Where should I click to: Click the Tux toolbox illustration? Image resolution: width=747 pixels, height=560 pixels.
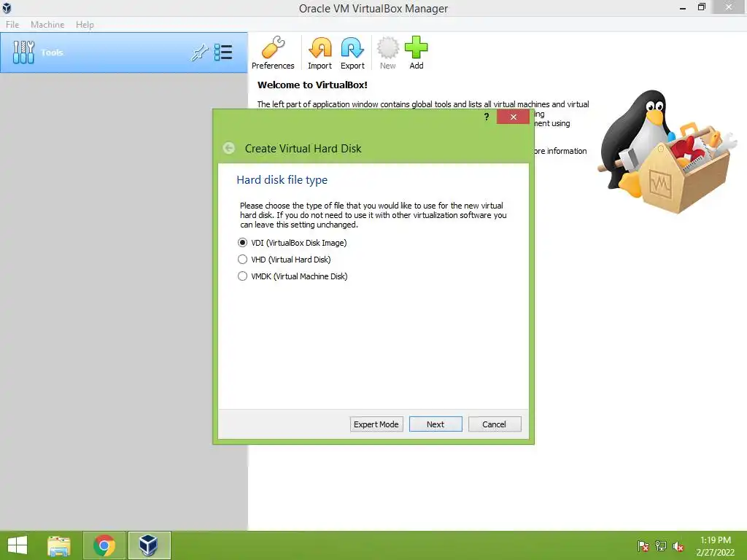pos(666,152)
